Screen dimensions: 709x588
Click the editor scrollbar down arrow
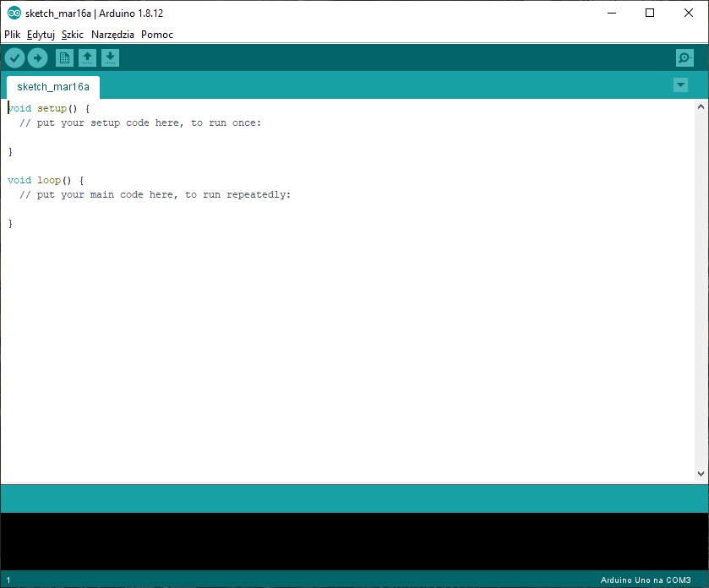pyautogui.click(x=701, y=474)
